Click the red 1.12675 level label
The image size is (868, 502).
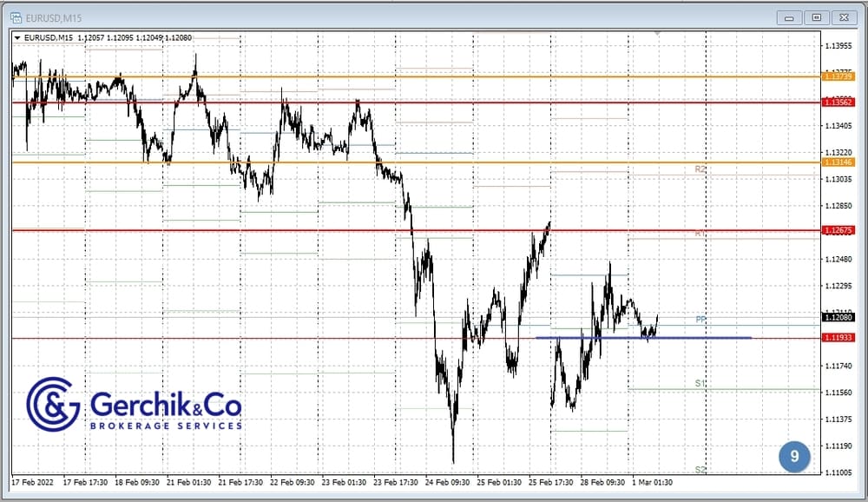tap(838, 230)
